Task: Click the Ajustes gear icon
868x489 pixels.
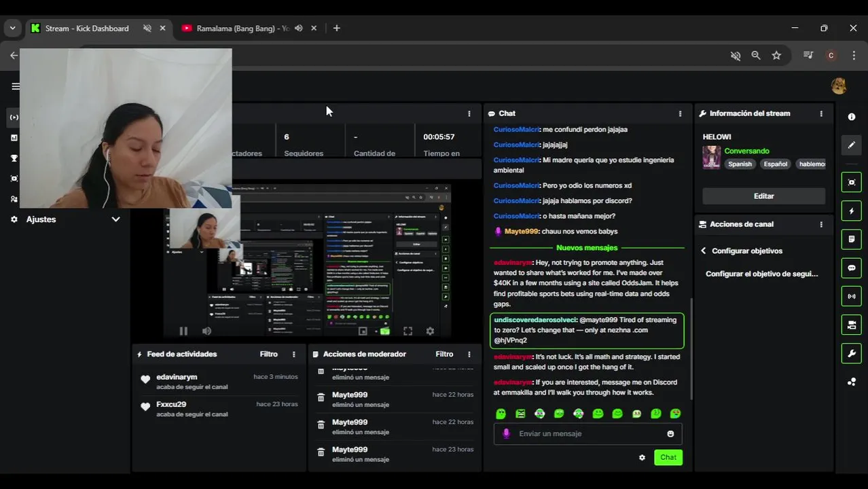Action: pyautogui.click(x=14, y=219)
